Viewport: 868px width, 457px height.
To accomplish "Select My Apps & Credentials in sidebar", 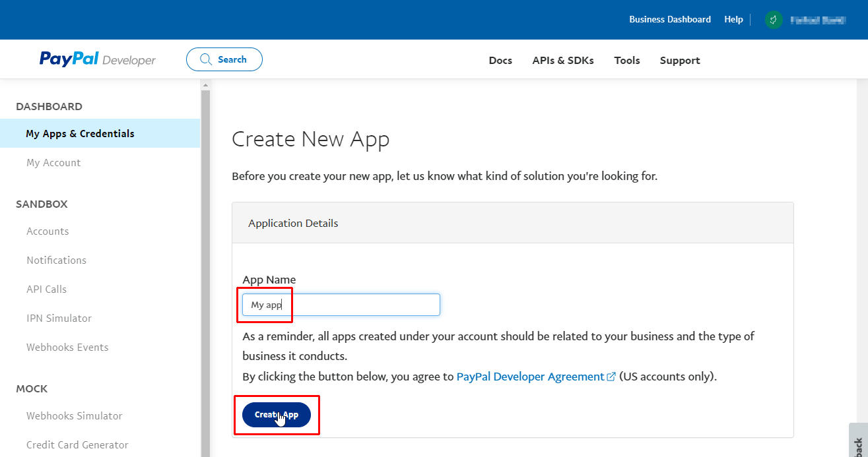I will (x=100, y=133).
